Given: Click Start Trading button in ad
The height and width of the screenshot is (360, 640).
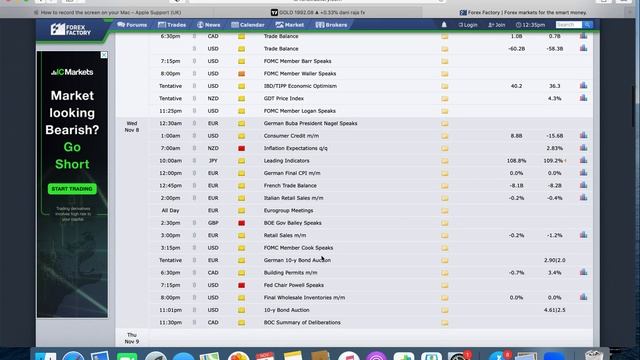Looking at the screenshot, I should (x=72, y=189).
